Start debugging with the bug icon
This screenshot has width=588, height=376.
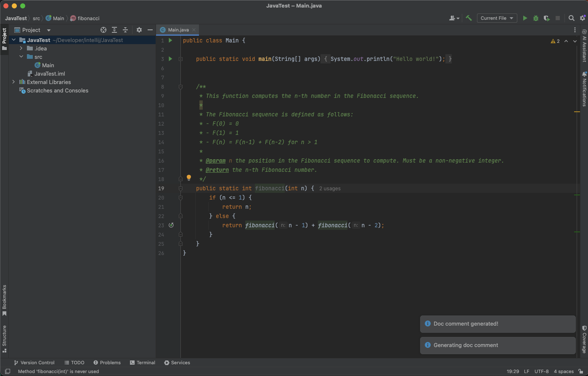(x=535, y=18)
